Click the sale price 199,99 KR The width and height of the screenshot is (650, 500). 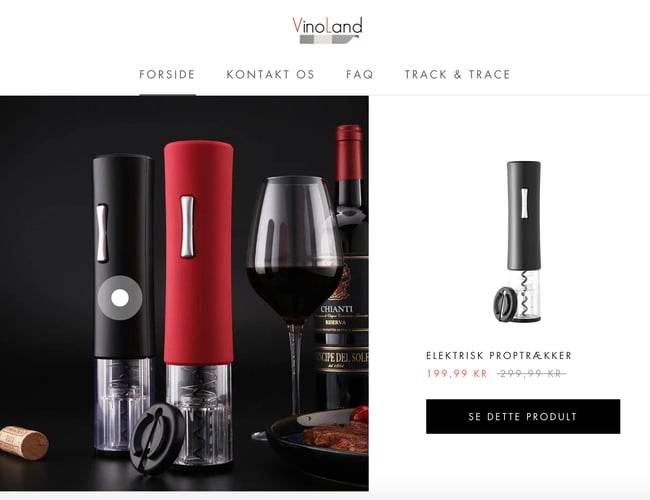[457, 374]
